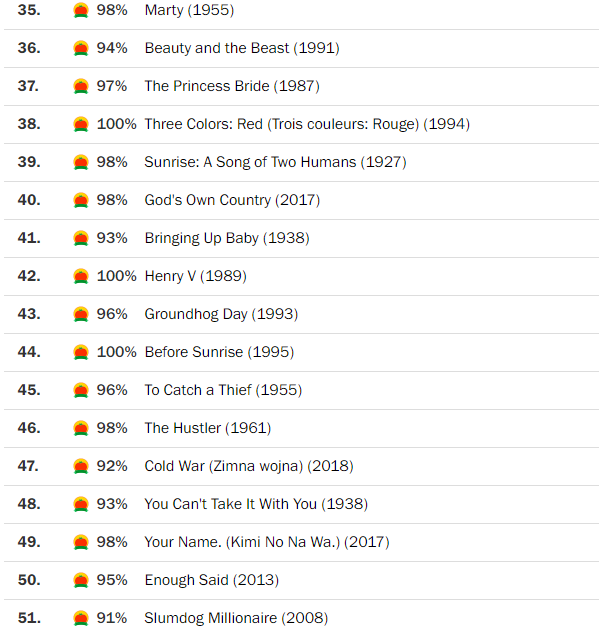Click the tomato icon beside Before Sunrise
The image size is (599, 633).
pos(81,352)
